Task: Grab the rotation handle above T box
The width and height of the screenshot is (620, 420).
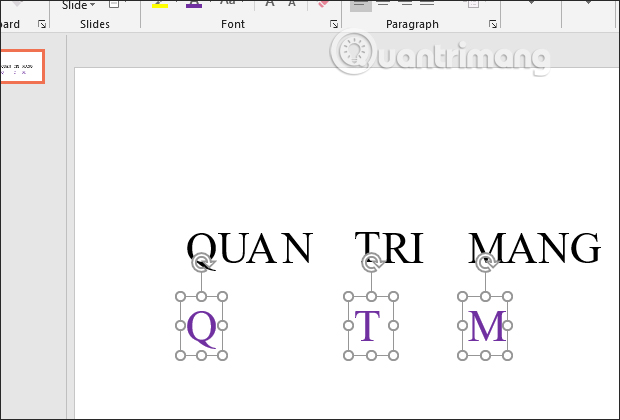Action: point(371,263)
